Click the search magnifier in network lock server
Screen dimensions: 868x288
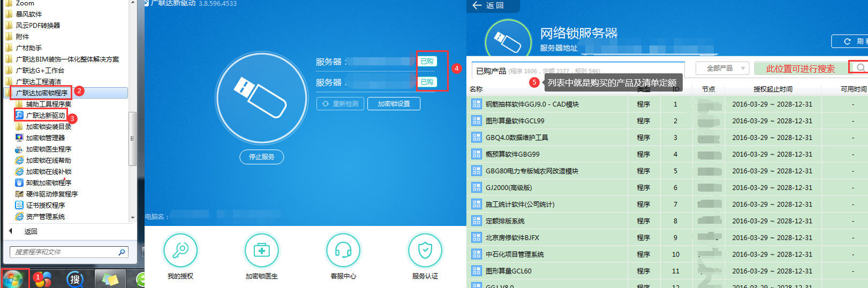pos(860,67)
